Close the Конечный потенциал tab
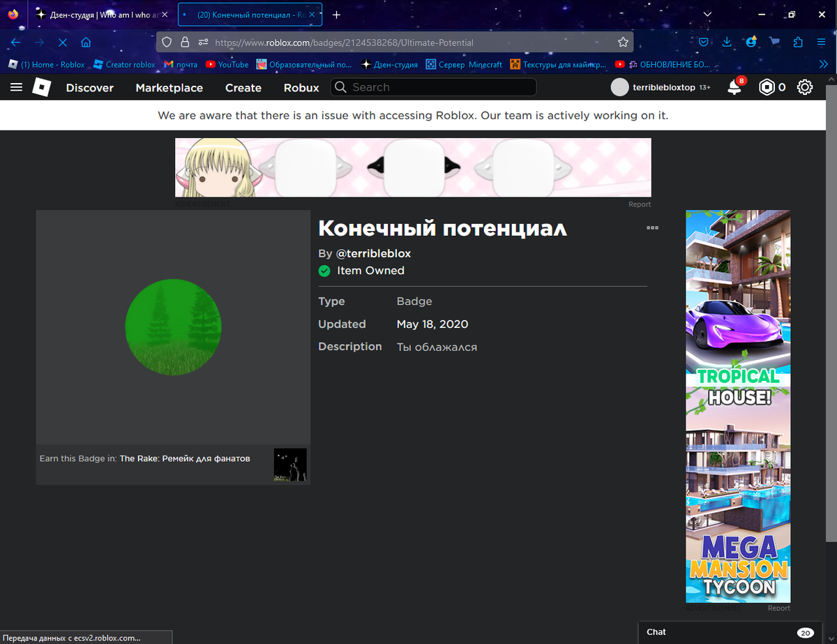This screenshot has height=644, width=837. tap(312, 15)
